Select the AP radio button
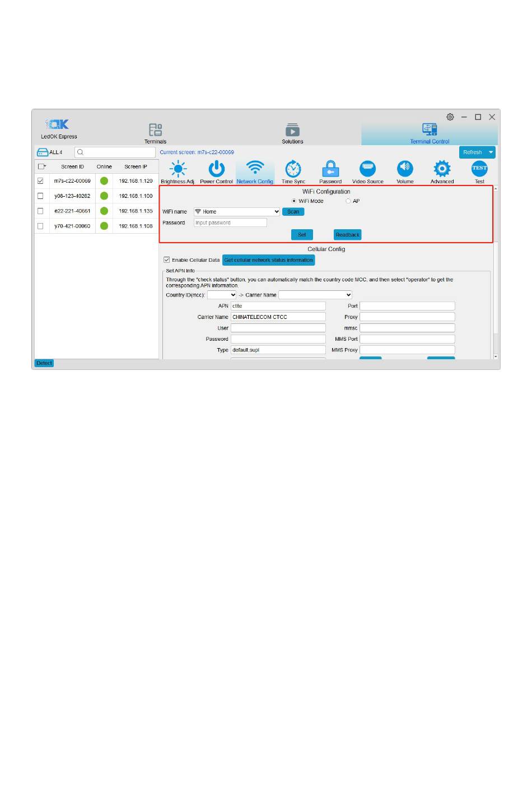The width and height of the screenshot is (532, 797). point(348,201)
